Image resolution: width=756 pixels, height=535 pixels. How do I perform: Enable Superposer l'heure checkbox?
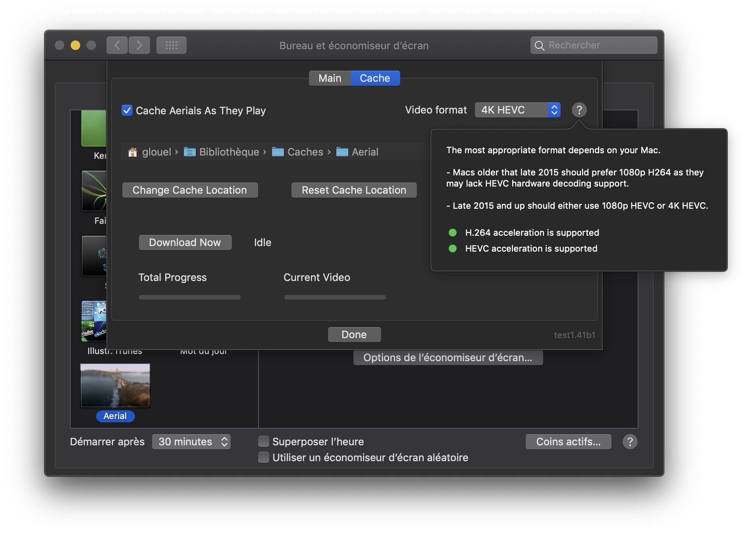263,441
